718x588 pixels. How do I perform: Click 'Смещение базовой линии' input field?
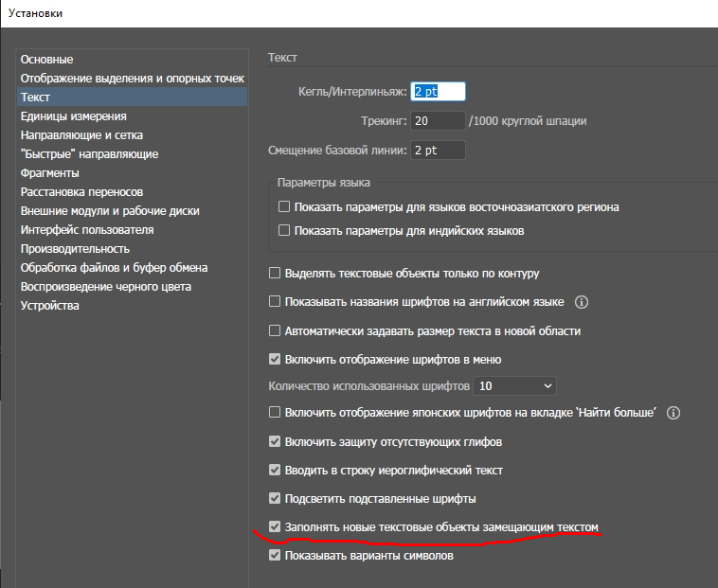pos(438,150)
